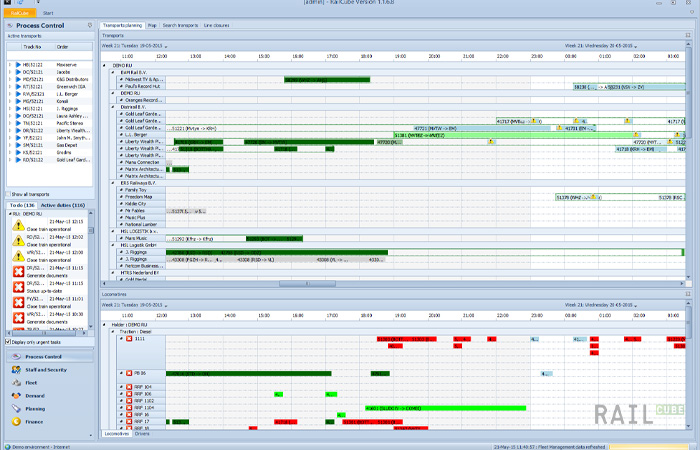Select the bright green RRF 1104 assignment bar
This screenshot has height=450, width=700.
tap(446, 408)
